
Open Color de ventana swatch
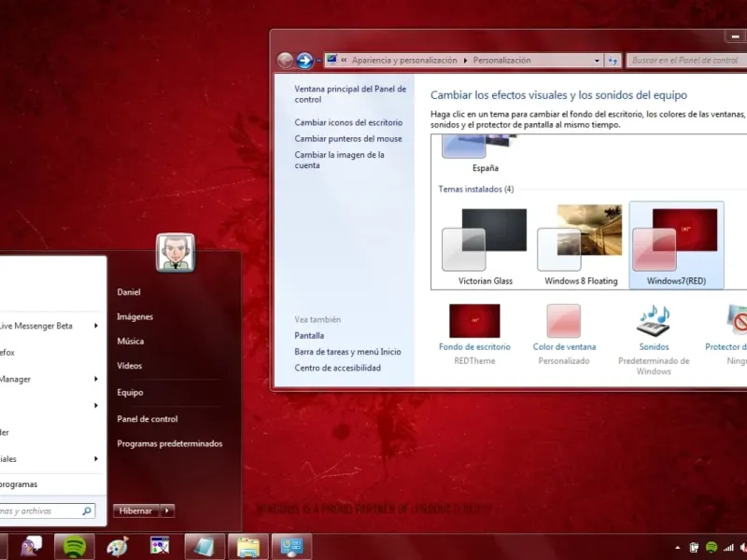click(x=564, y=321)
